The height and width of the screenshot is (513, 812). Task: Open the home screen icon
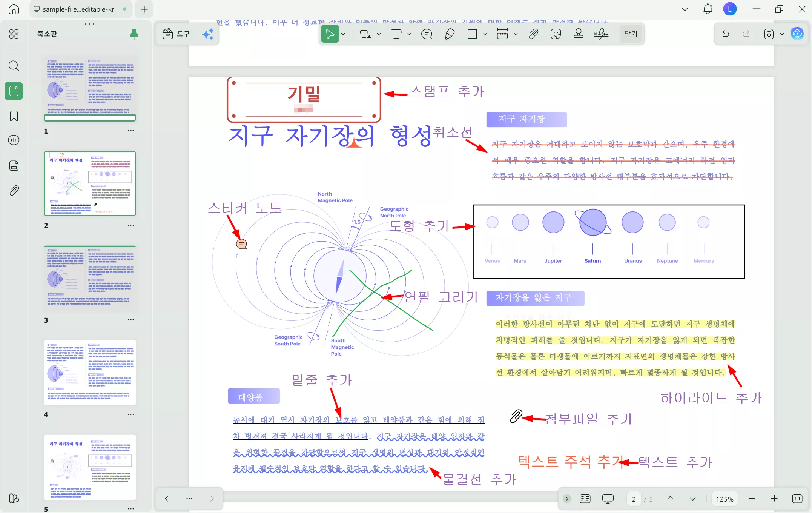[x=14, y=9]
